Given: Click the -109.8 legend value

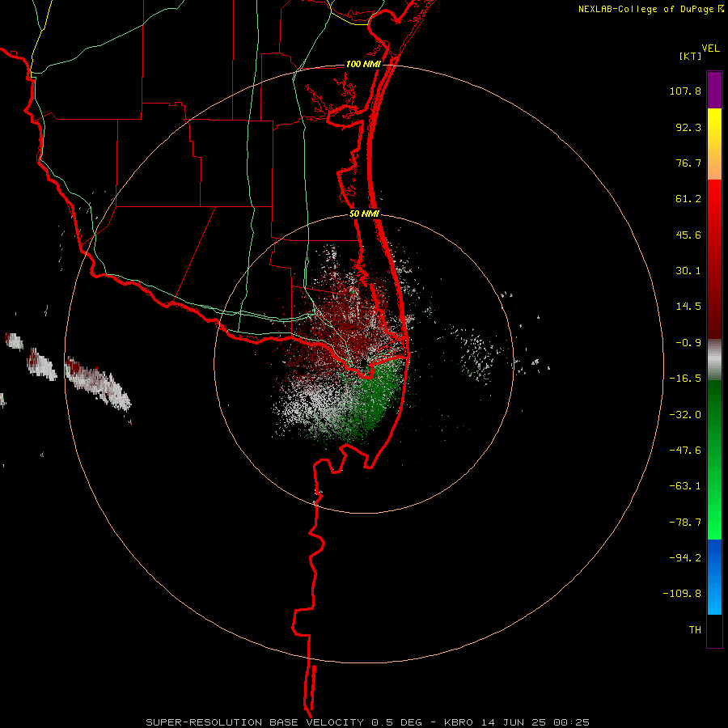Looking at the screenshot, I should coord(682,594).
